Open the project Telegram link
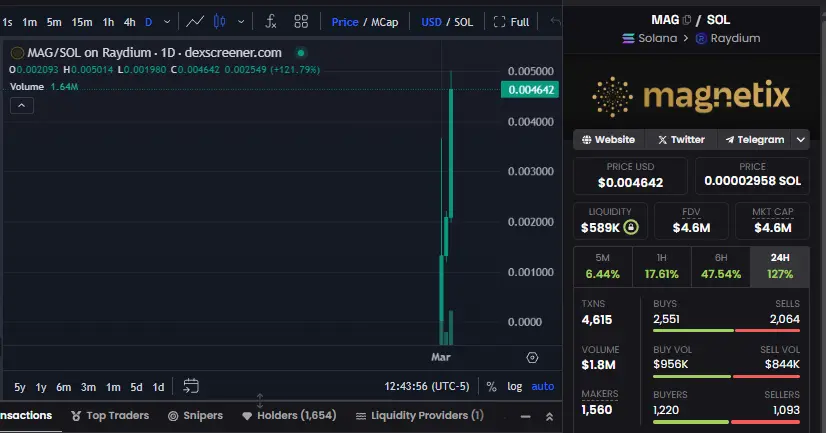Viewport: 826px width, 433px height. click(x=754, y=140)
